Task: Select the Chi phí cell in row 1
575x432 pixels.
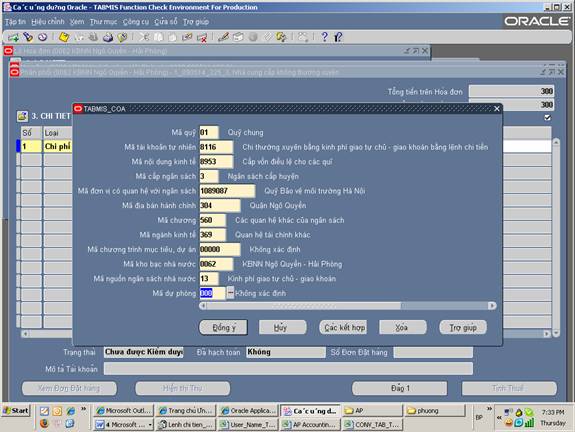Action: (x=58, y=146)
